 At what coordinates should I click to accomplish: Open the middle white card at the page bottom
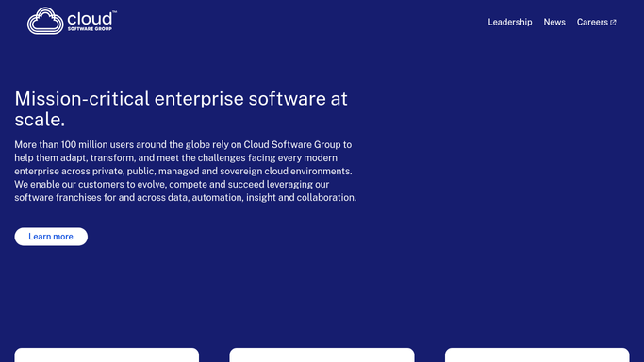click(322, 355)
